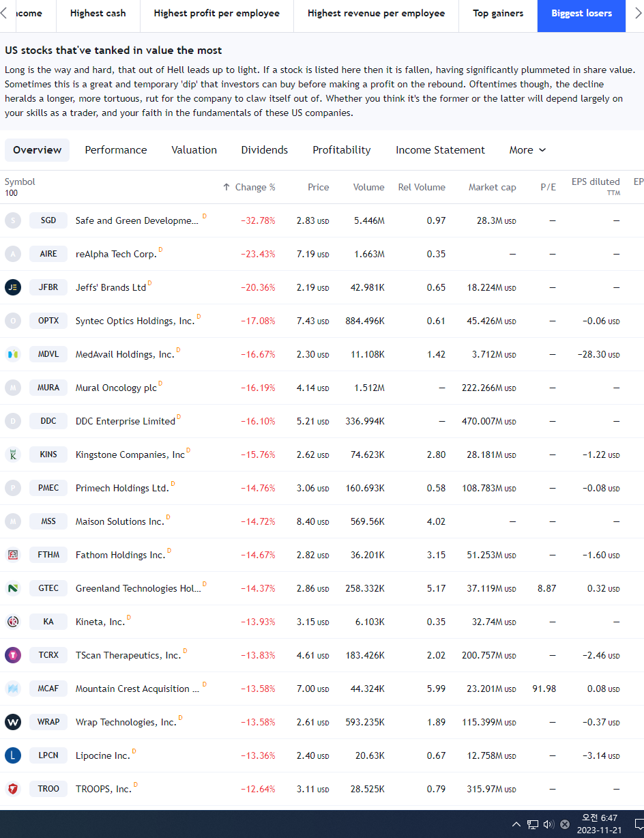Image resolution: width=644 pixels, height=838 pixels.
Task: Click the OPTX stock logo icon
Action: tap(13, 321)
